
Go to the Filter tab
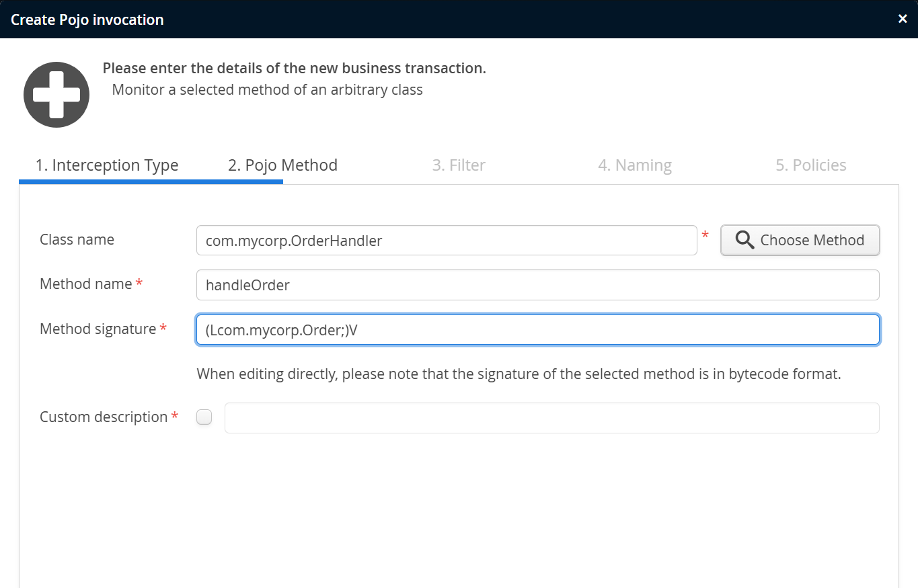459,165
